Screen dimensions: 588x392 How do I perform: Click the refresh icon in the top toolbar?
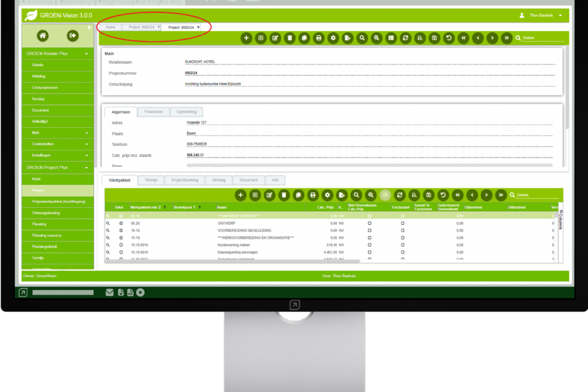(405, 38)
